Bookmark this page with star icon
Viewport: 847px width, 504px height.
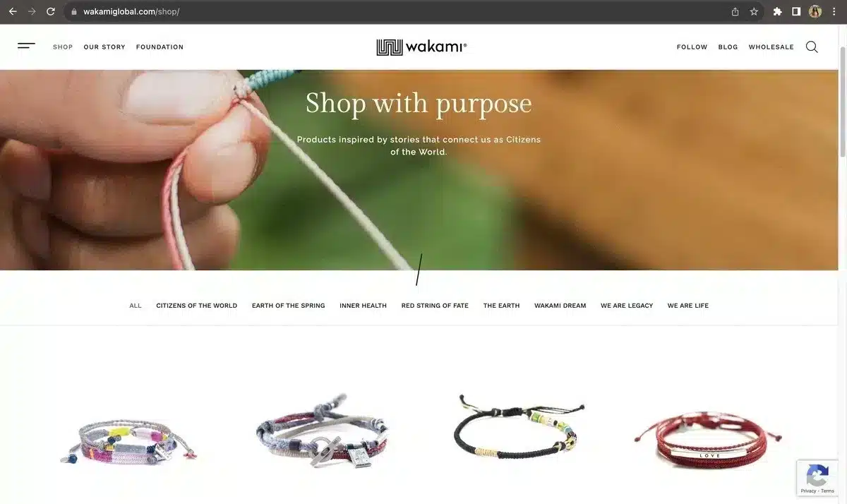[x=754, y=12]
